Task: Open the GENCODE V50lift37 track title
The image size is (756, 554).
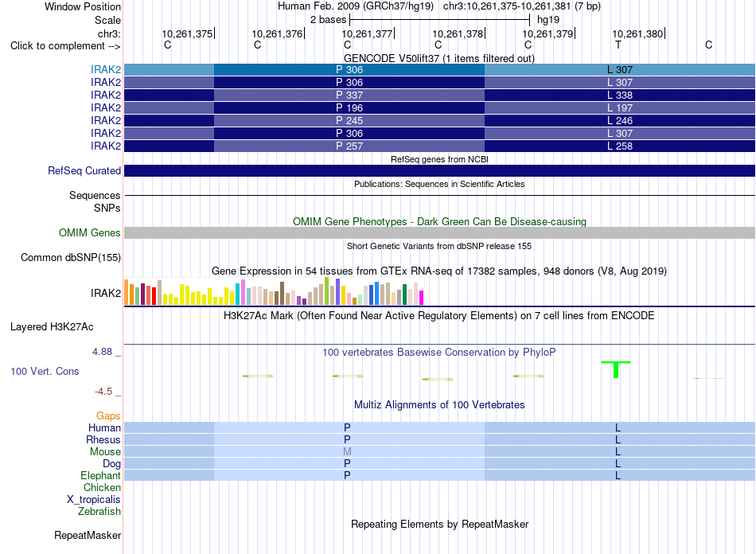Action: pos(438,58)
